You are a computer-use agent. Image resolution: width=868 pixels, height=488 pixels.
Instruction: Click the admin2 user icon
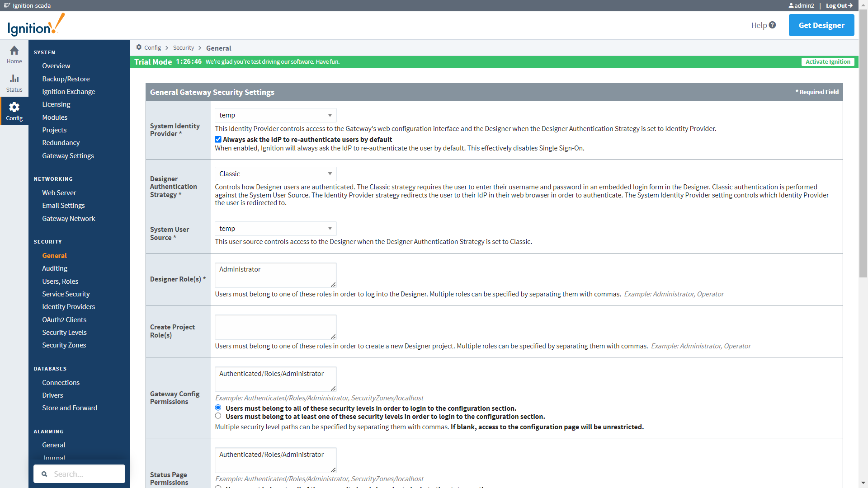(x=791, y=5)
